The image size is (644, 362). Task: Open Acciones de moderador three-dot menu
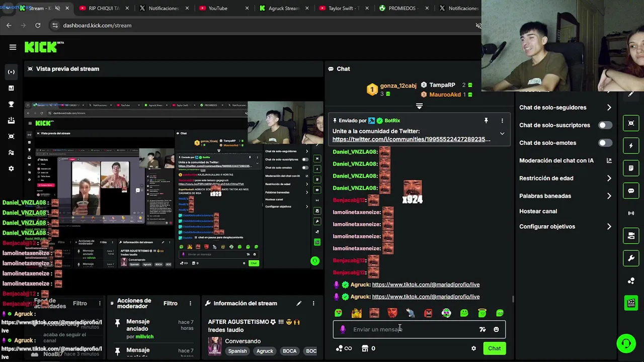pyautogui.click(x=190, y=303)
